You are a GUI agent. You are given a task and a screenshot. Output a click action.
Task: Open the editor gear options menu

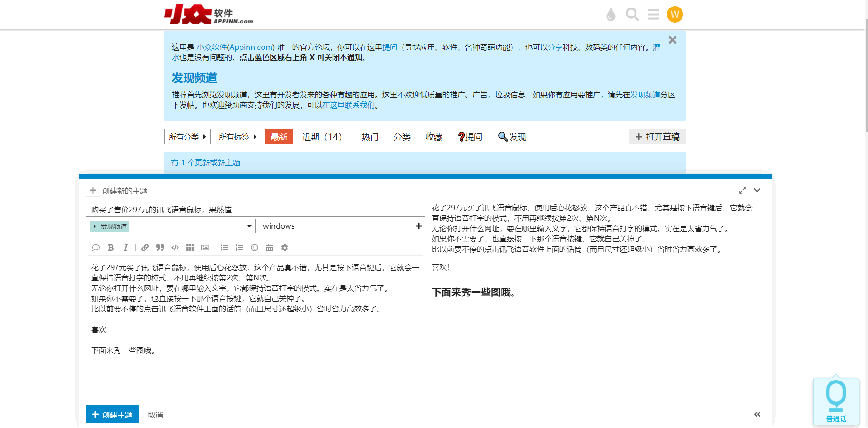[285, 248]
